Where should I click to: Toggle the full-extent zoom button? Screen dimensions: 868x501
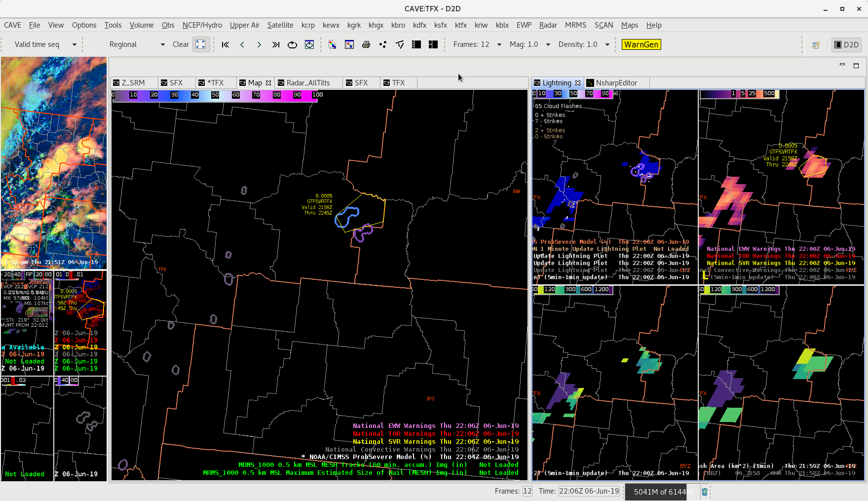(x=200, y=44)
